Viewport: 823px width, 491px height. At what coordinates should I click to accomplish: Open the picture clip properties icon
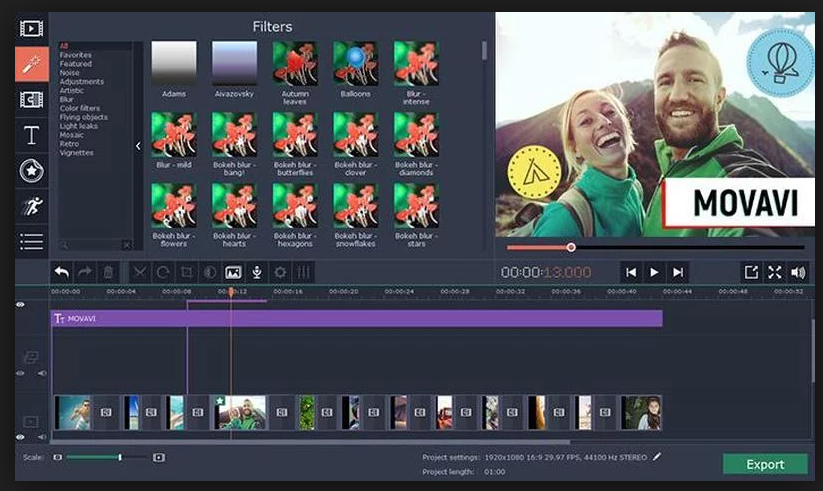(x=233, y=272)
